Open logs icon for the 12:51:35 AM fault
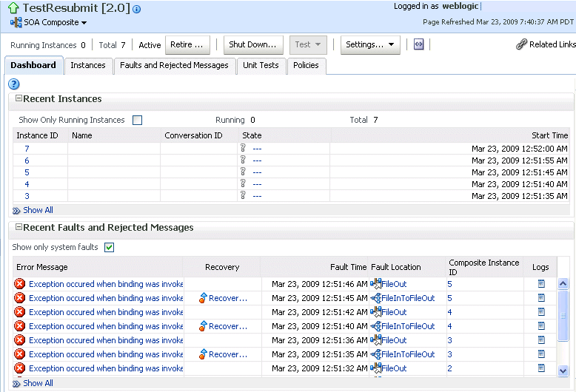 point(541,354)
